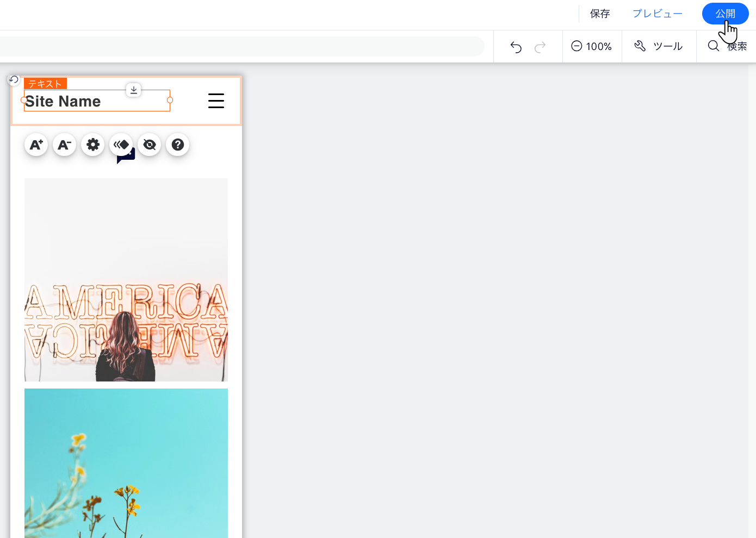Toggle hidden elements with the crossed-eye icon
This screenshot has width=756, height=538.
tap(150, 145)
